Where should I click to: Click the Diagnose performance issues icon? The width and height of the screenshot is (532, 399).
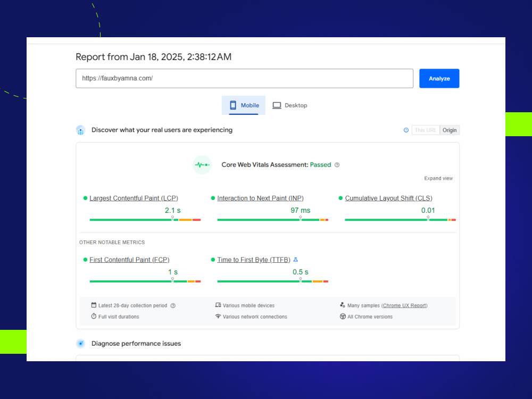pos(80,344)
